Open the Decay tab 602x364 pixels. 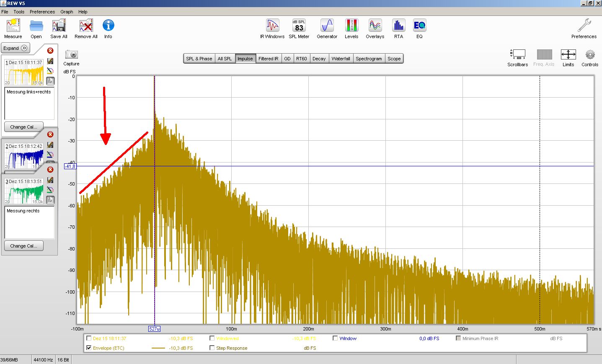[x=319, y=59]
